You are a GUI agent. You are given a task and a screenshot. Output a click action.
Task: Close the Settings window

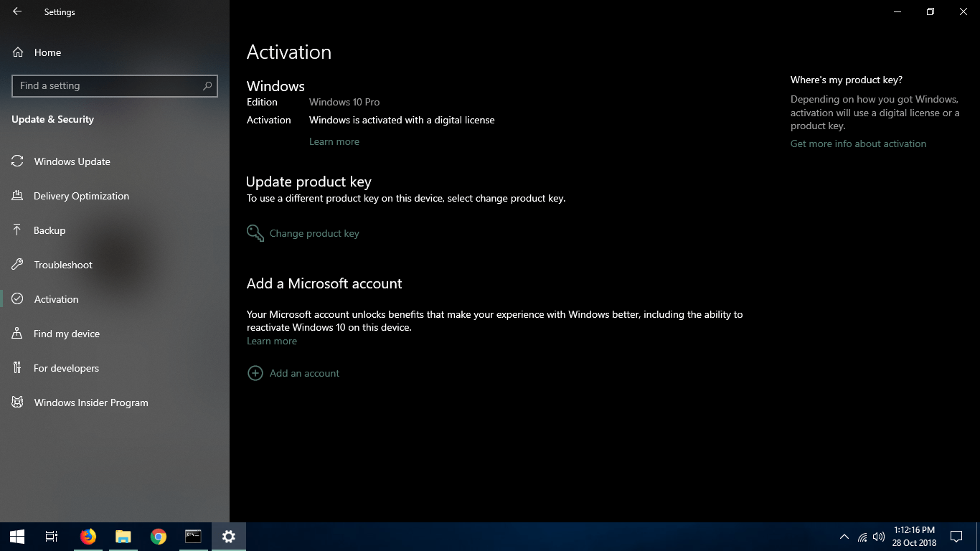point(963,11)
